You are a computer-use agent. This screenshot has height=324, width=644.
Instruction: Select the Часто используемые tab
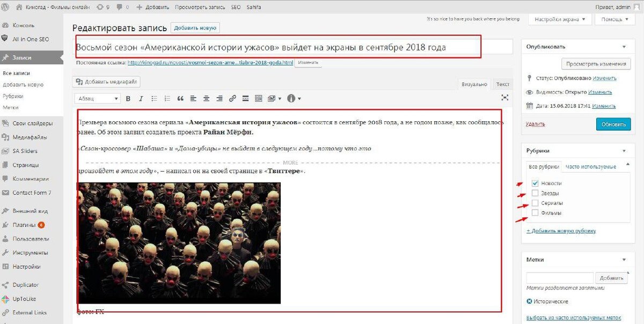click(x=590, y=166)
